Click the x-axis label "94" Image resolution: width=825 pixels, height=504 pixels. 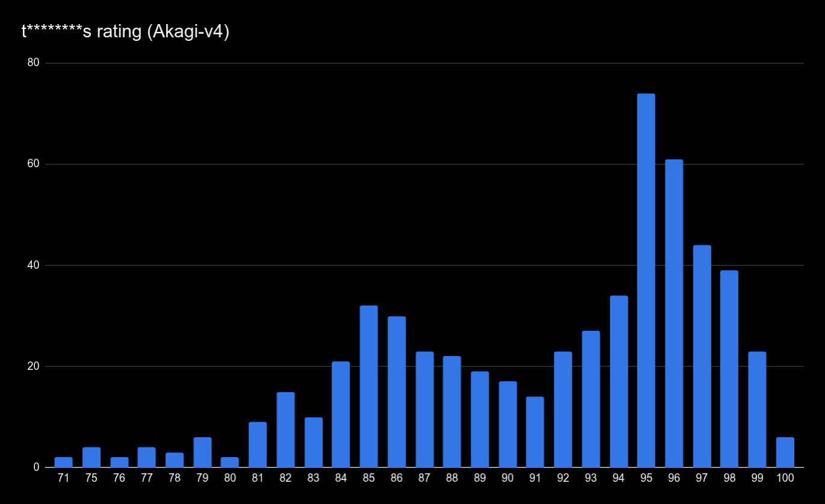[619, 479]
